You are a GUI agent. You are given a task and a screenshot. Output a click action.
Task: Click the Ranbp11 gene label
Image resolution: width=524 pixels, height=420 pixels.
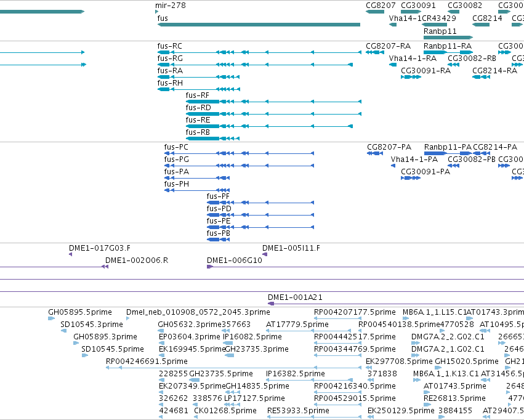440,31
